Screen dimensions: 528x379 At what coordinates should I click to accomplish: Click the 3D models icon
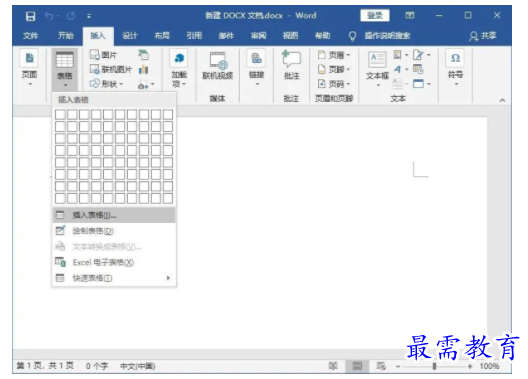coord(143,55)
